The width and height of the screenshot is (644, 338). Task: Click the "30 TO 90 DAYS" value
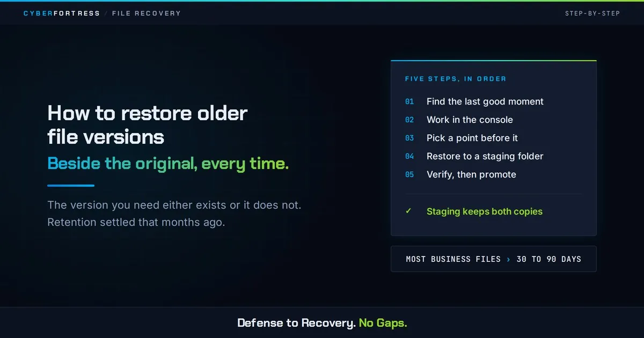(x=549, y=259)
